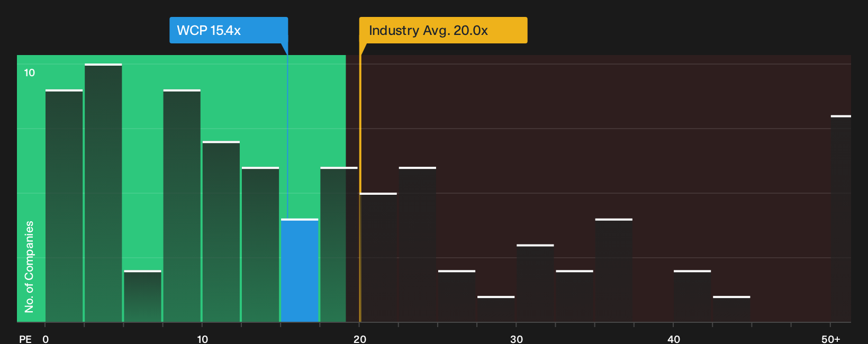Click the y-axis label 10
The width and height of the screenshot is (868, 344).
30,73
